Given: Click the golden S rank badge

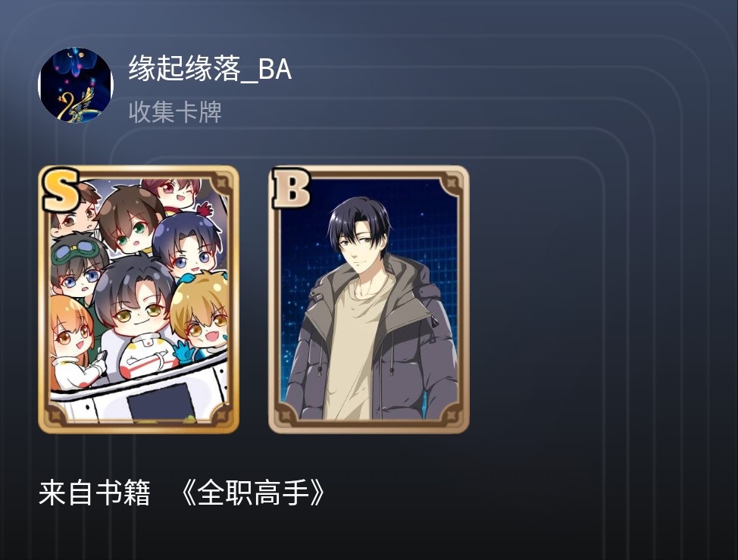Looking at the screenshot, I should [x=61, y=189].
